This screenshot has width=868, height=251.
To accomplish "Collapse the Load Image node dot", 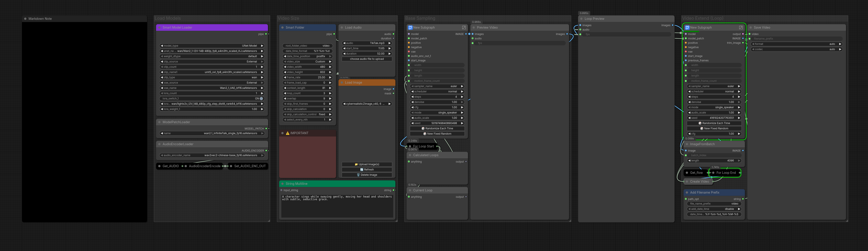I will coord(342,82).
